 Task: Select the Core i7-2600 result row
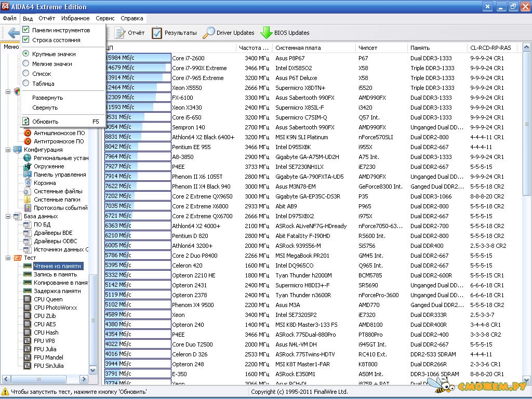310,58
